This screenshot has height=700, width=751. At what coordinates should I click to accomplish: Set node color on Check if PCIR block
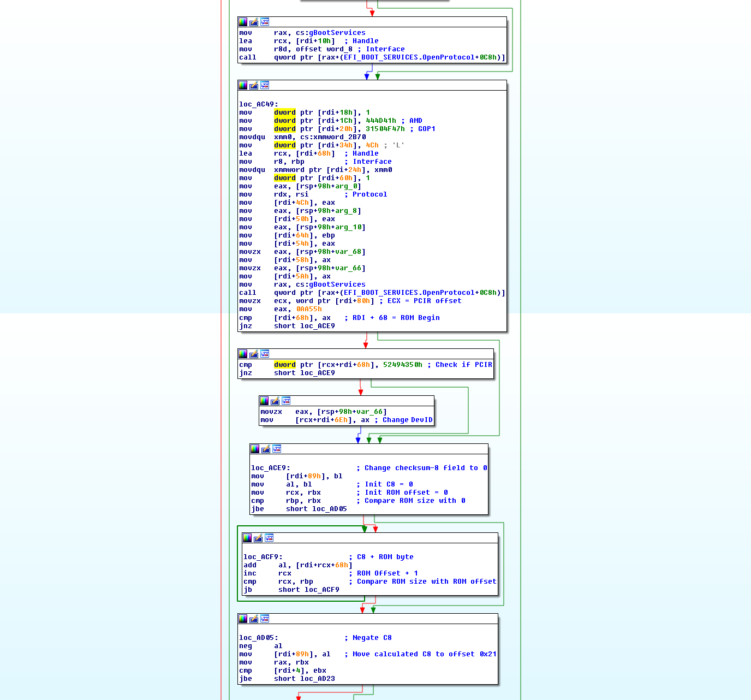tap(243, 354)
